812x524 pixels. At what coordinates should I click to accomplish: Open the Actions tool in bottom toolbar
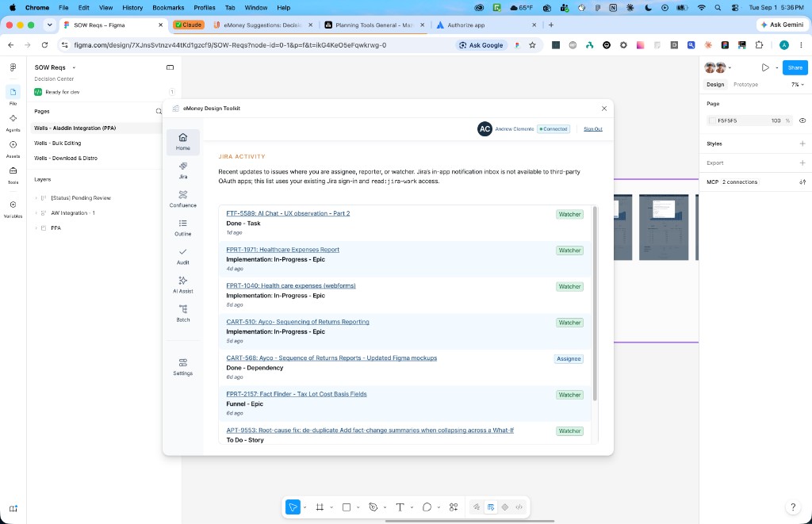click(454, 507)
